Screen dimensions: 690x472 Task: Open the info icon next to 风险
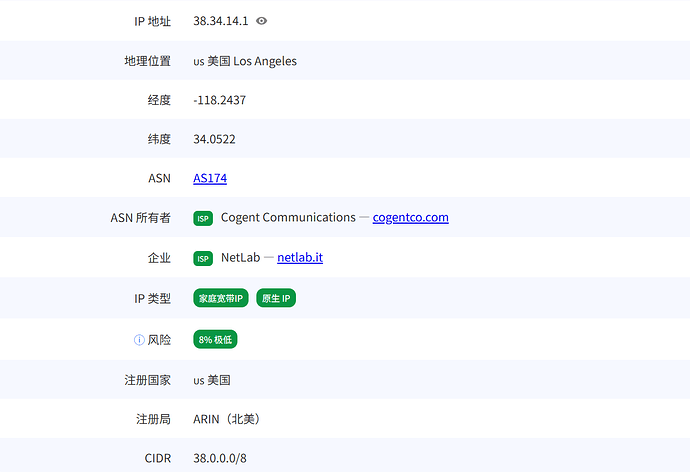coord(139,340)
